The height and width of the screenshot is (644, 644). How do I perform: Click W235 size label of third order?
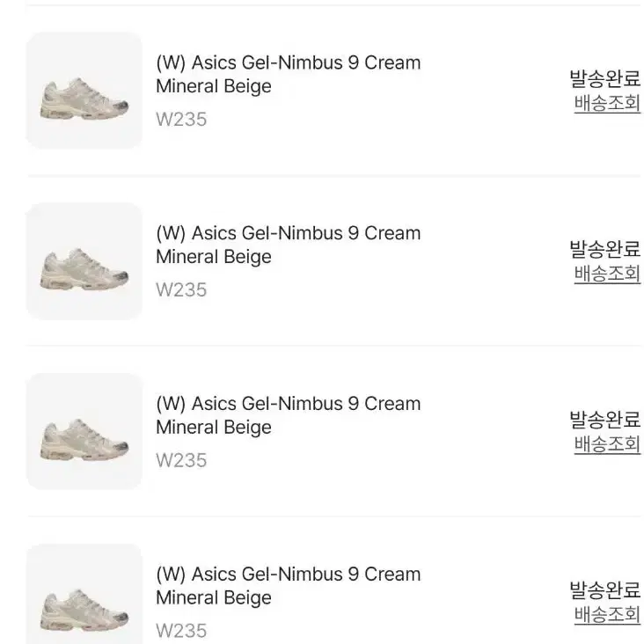click(x=181, y=460)
